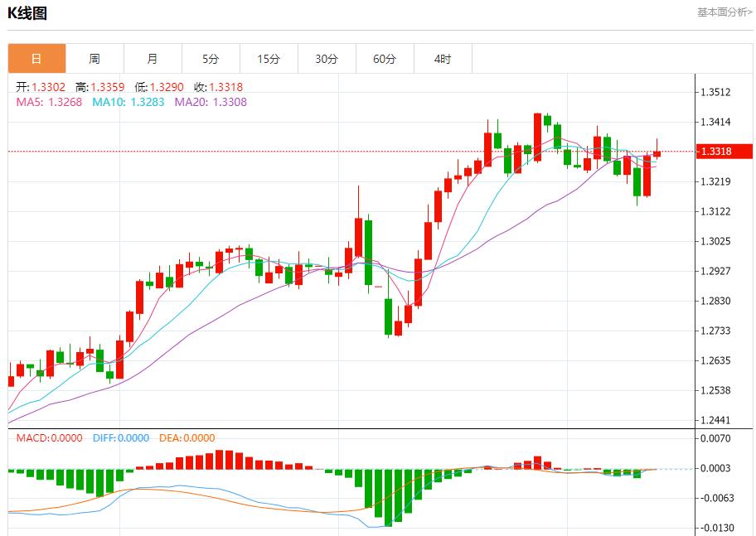
Task: Click the DIFF value label
Action: coord(120,438)
